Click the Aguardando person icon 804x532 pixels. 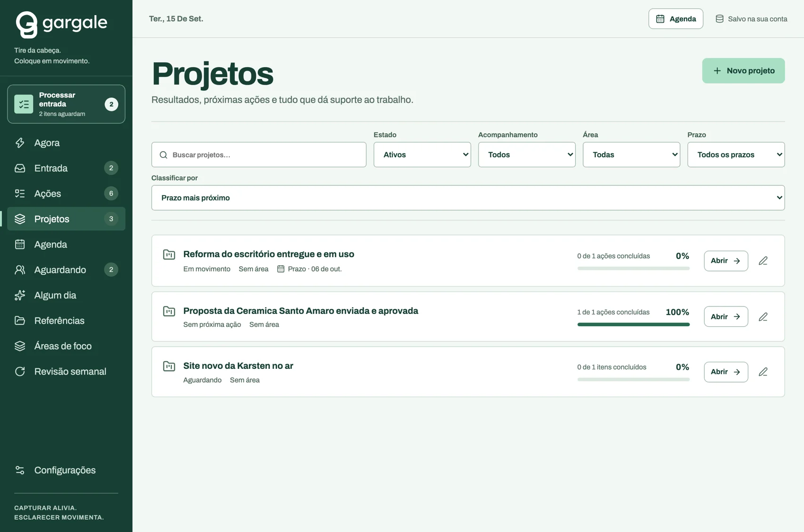pyautogui.click(x=20, y=270)
